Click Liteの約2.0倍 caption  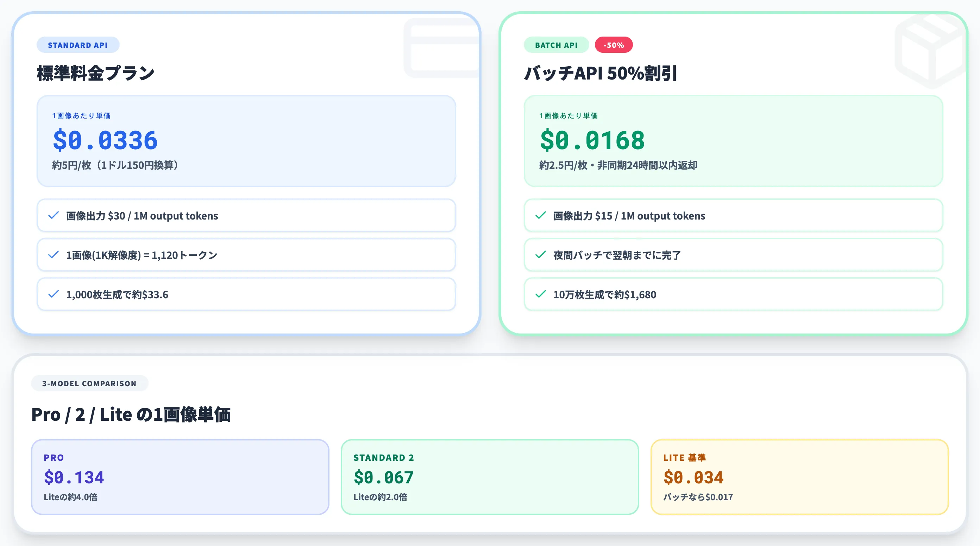click(x=380, y=497)
